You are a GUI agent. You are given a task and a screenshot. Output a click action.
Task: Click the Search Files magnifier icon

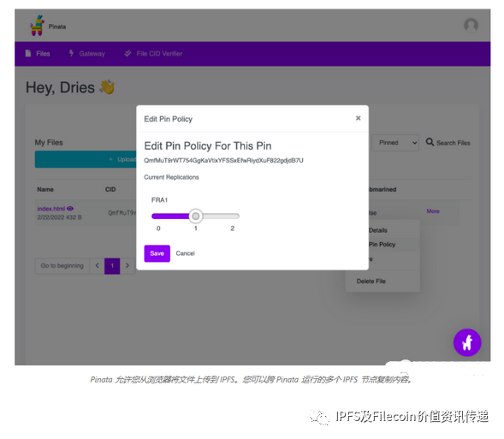click(430, 142)
